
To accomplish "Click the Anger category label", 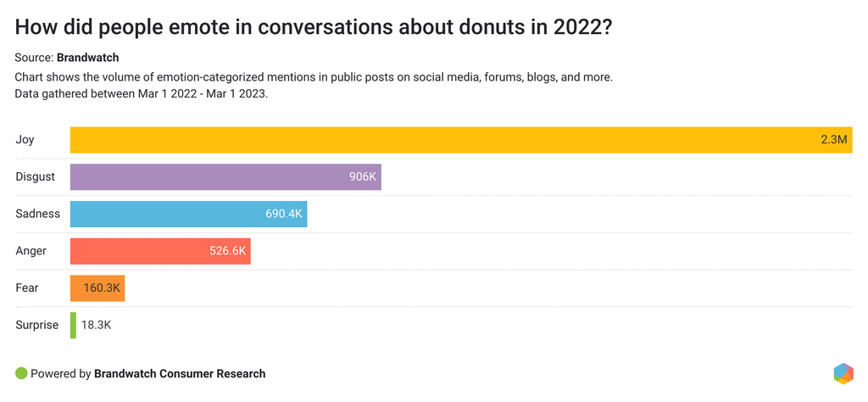I will click(31, 251).
